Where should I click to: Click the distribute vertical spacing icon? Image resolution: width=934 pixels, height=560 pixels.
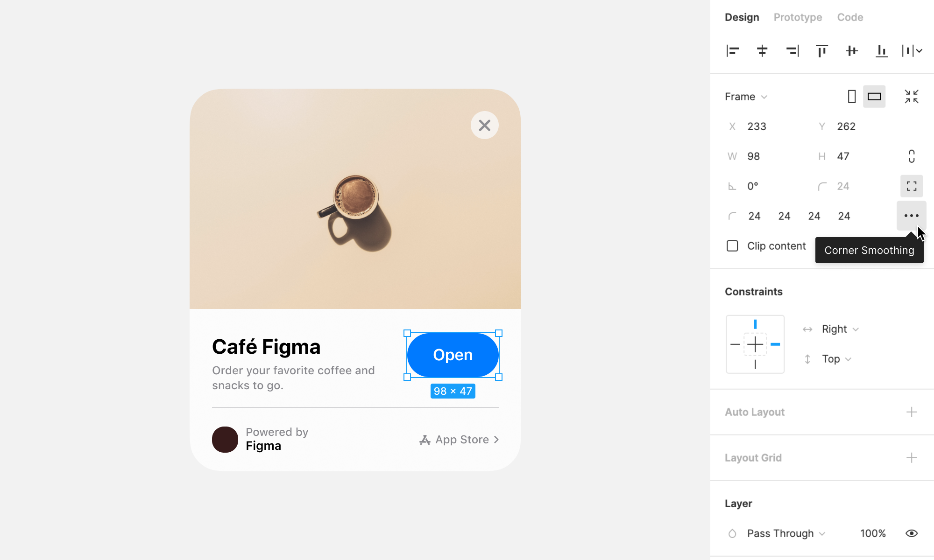910,51
